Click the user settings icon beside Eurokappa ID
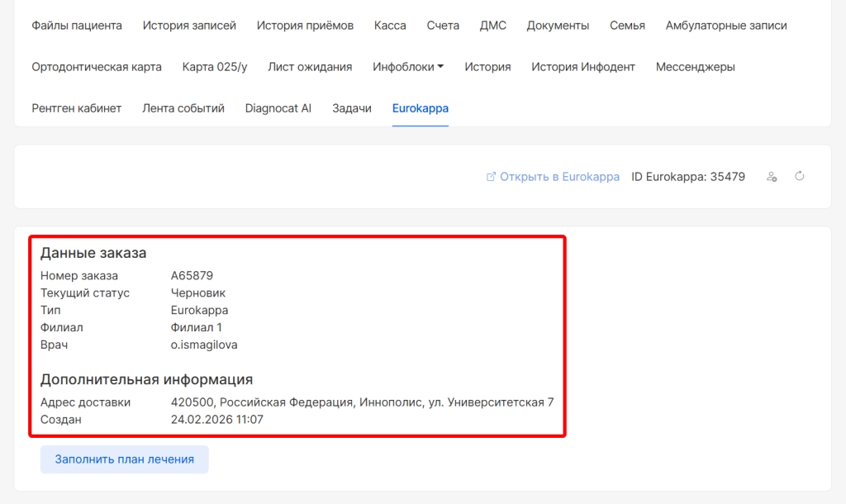This screenshot has height=504, width=846. click(x=772, y=176)
